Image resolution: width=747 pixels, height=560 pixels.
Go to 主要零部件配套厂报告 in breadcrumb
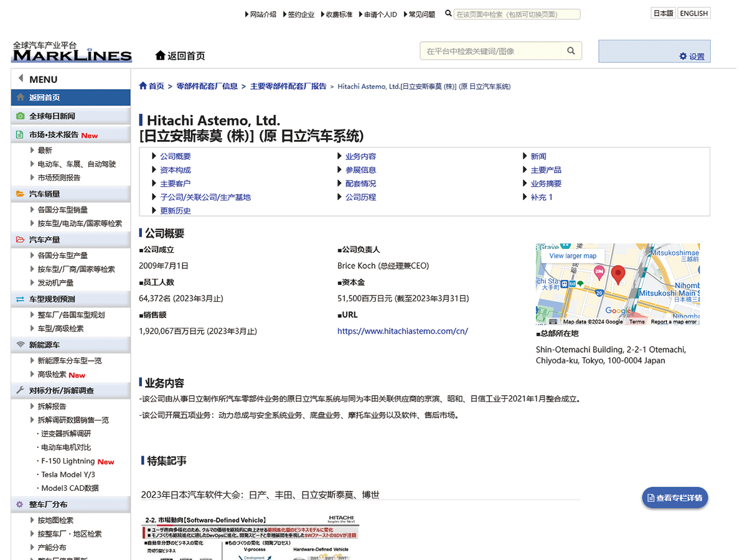point(288,86)
